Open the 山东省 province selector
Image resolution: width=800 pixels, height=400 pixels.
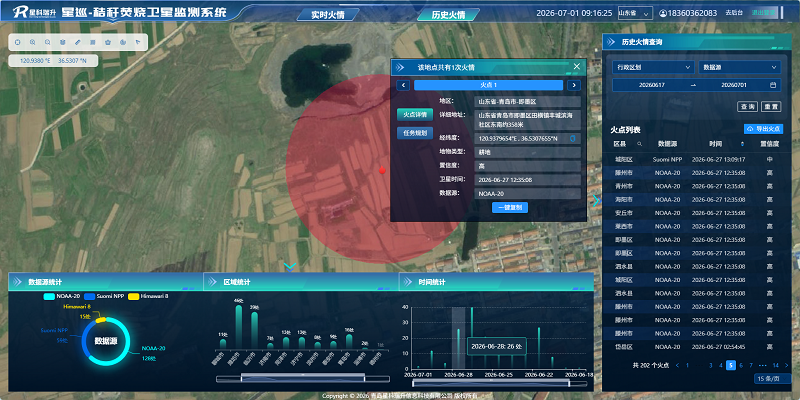tap(635, 13)
